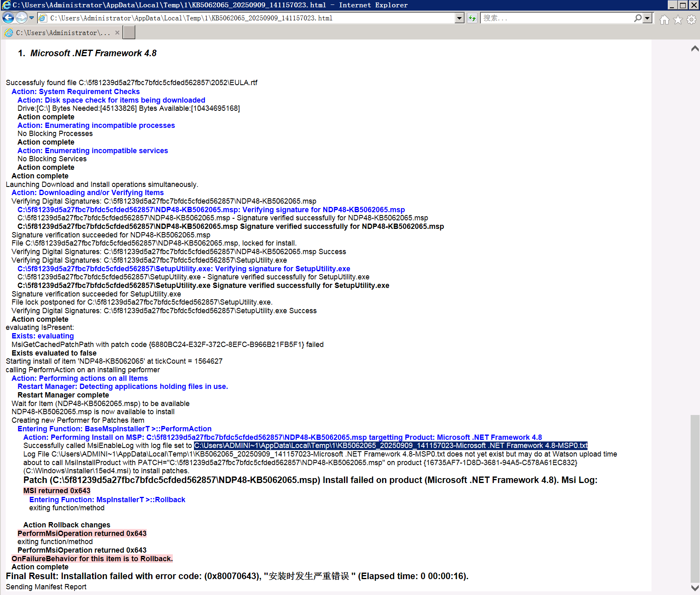Click the scroll up arrow
This screenshot has height=595, width=700.
695,49
